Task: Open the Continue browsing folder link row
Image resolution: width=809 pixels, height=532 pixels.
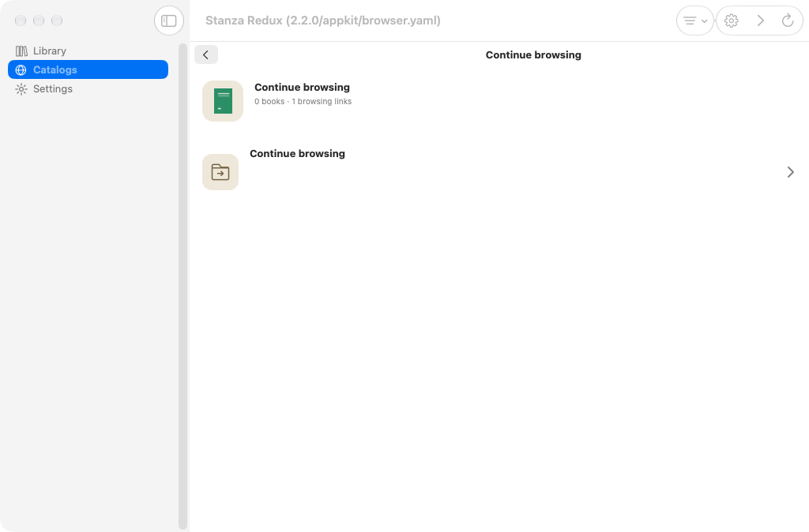Action: coord(499,171)
